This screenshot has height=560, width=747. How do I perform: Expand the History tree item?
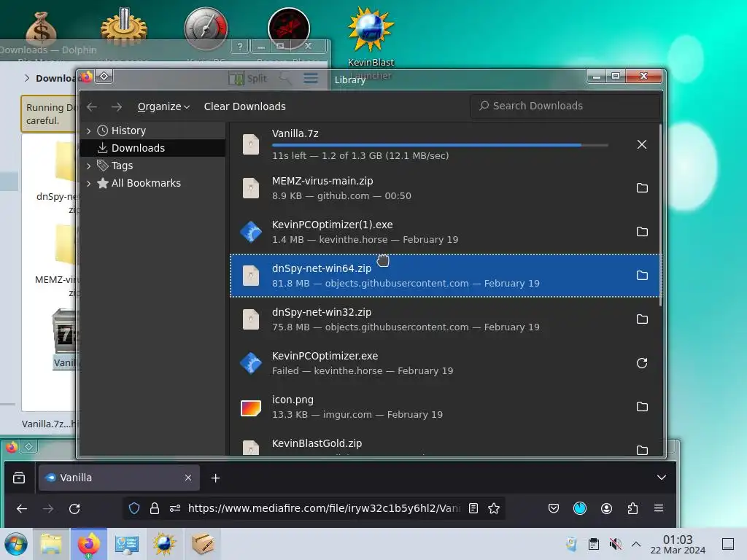(x=88, y=131)
